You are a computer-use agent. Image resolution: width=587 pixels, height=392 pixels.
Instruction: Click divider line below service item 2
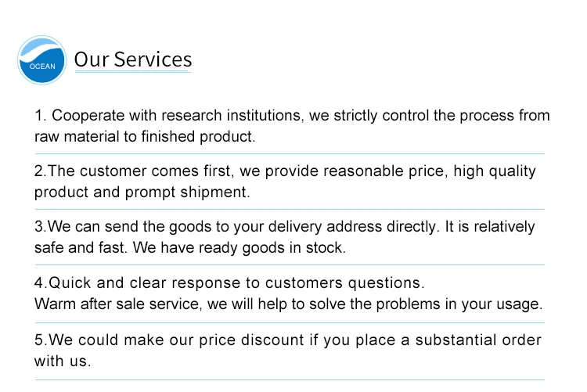pyautogui.click(x=289, y=209)
